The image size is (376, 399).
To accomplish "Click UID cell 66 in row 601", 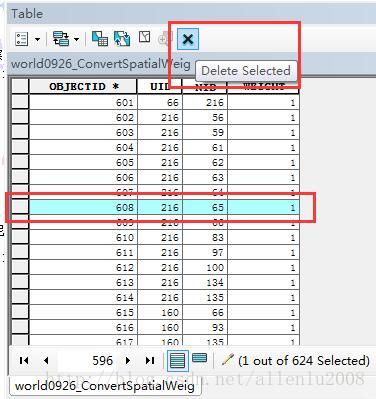I will (160, 102).
